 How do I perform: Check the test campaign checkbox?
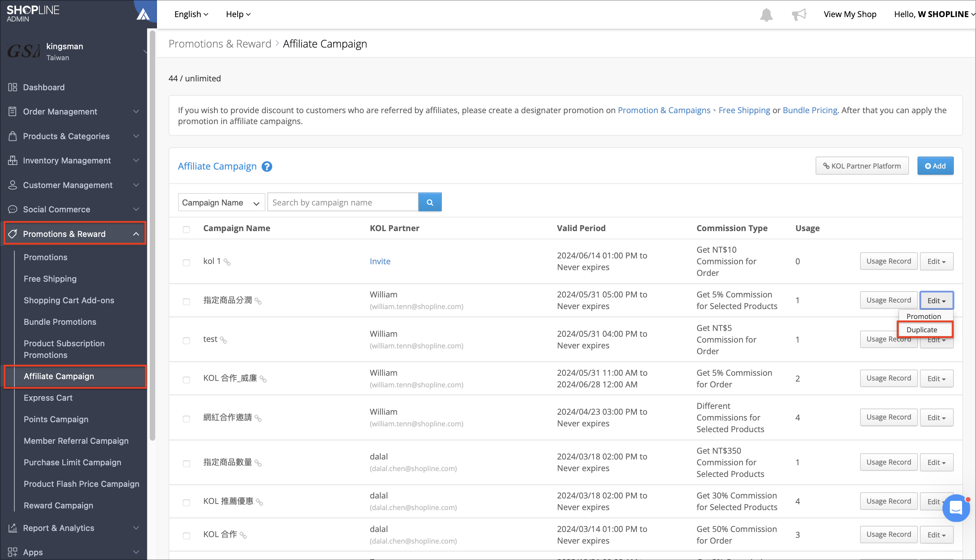point(187,341)
